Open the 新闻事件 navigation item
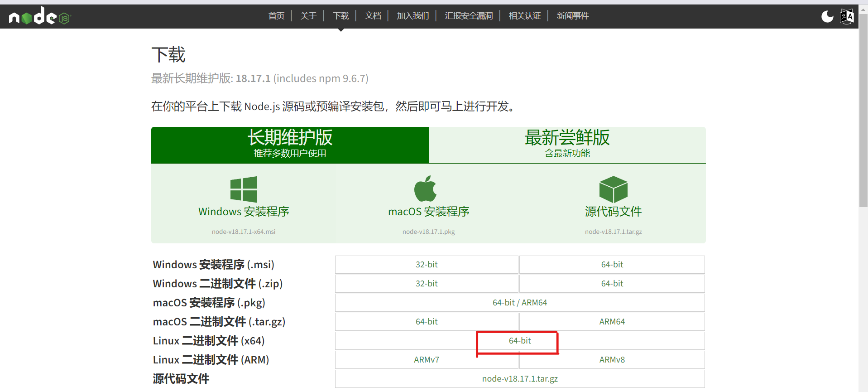Screen dimensions: 868x392 [573, 16]
